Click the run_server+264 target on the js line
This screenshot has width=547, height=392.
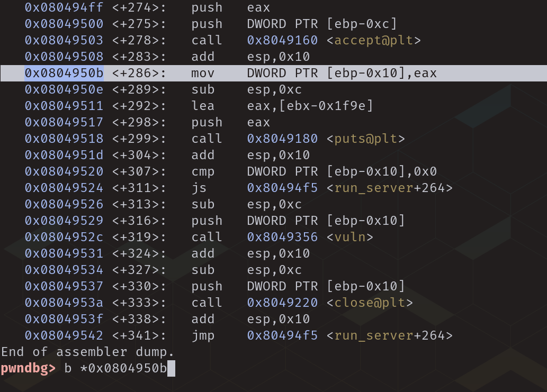(x=392, y=188)
